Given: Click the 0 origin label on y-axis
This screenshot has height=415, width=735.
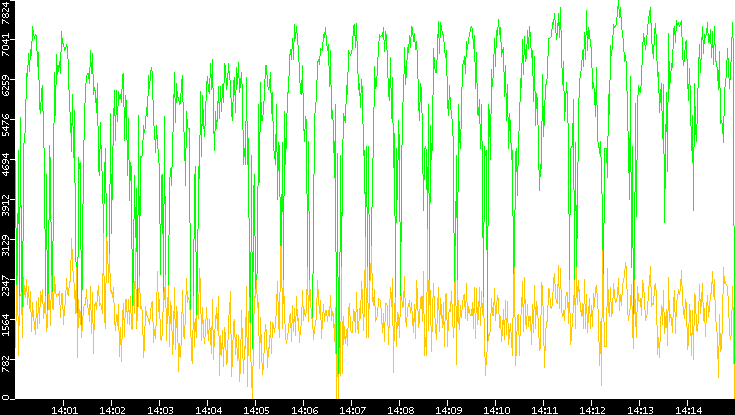Looking at the screenshot, I should coord(5,398).
